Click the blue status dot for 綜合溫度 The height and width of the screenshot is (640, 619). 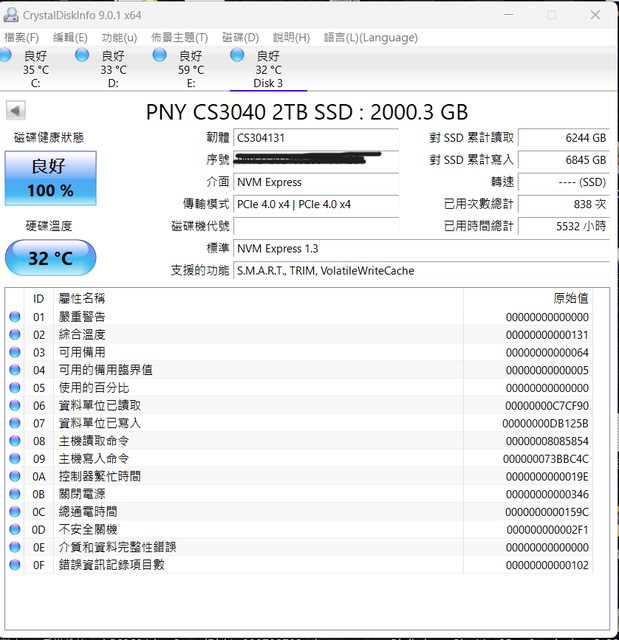pos(15,335)
